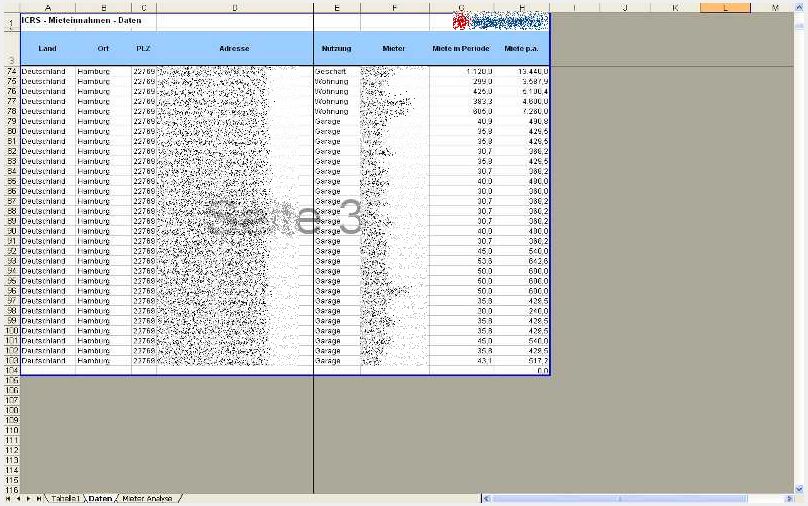Select row 104 header

pyautogui.click(x=12, y=370)
